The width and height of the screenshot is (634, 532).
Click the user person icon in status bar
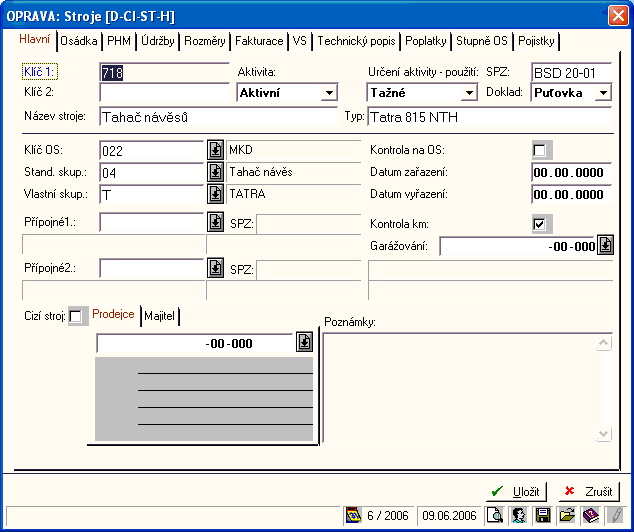tap(519, 515)
